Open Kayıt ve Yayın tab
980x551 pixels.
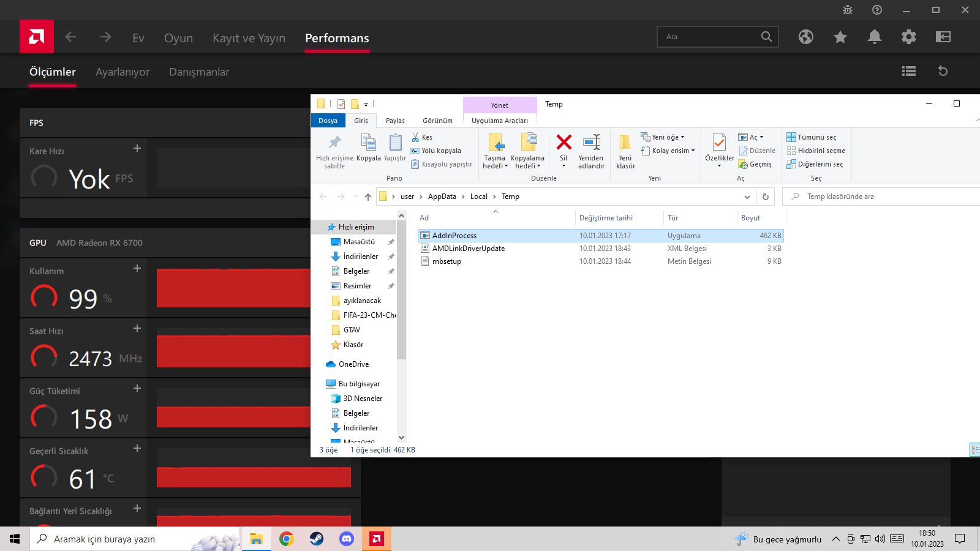tap(249, 38)
